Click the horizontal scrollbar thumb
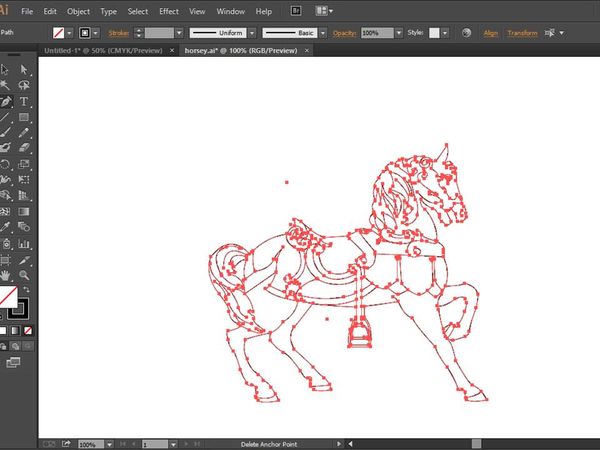The height and width of the screenshot is (450, 600). point(476,444)
